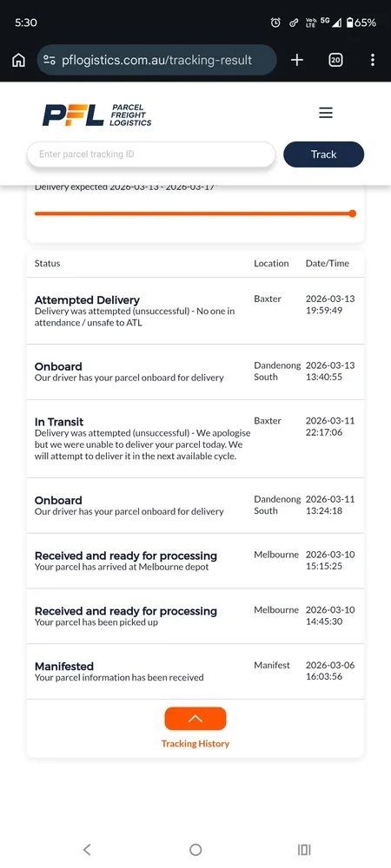Select the Manifested status row
Viewport: 391px width, 868px height.
195,672
